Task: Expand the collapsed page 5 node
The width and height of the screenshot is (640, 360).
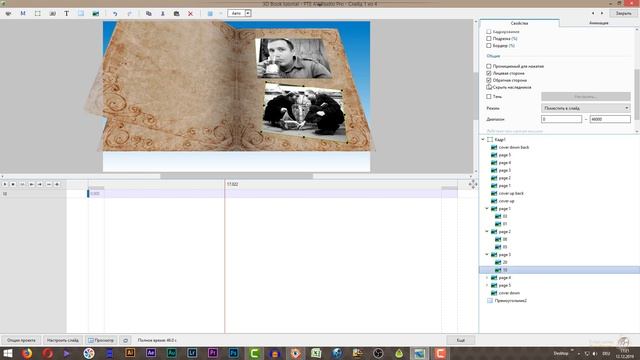Action: [487, 285]
